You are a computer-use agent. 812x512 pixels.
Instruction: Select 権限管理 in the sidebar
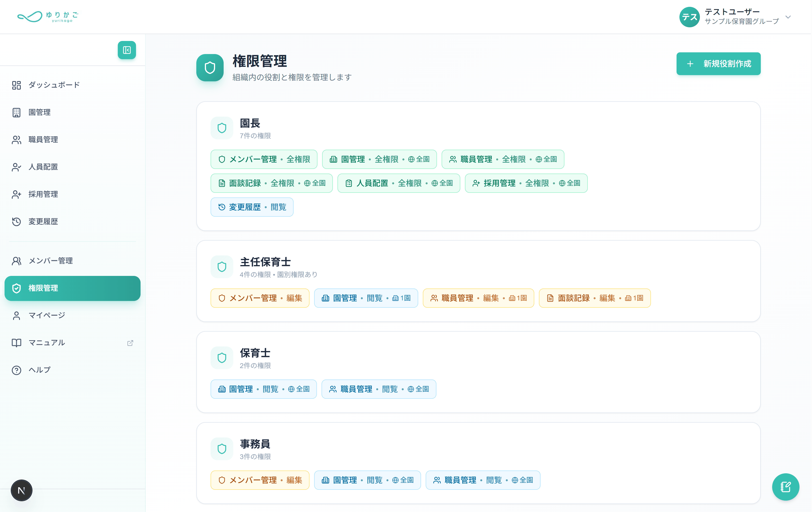tap(73, 288)
